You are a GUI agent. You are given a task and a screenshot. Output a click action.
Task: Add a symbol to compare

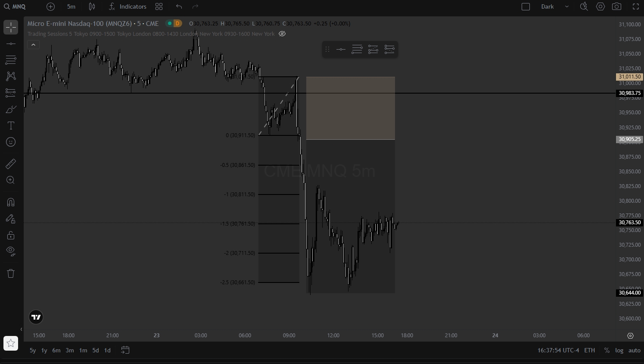tap(50, 6)
